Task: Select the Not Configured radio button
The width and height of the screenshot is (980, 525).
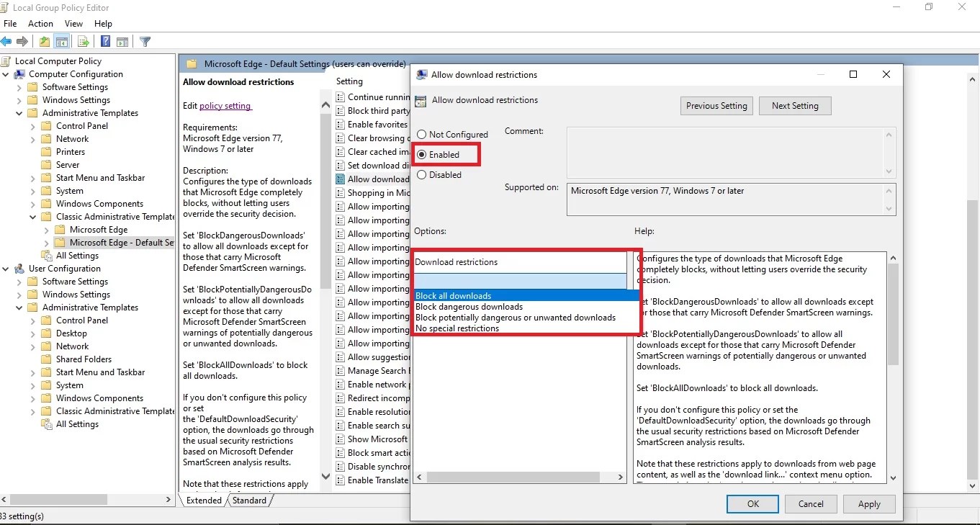Action: click(422, 135)
